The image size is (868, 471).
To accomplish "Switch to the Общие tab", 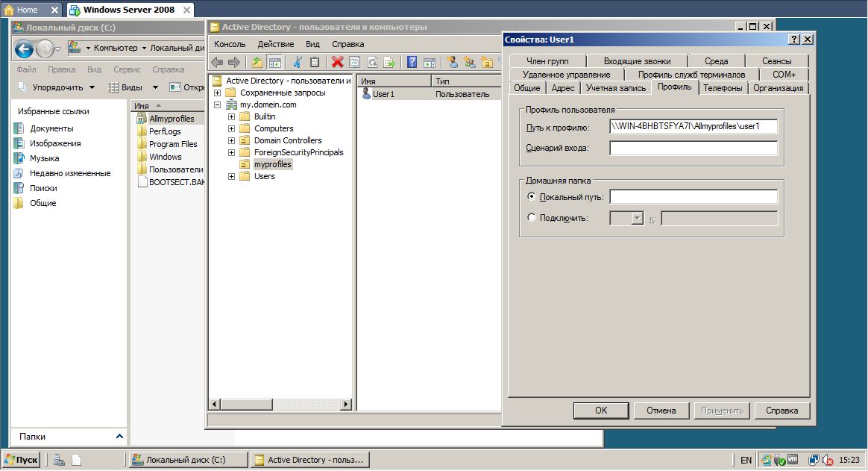I will tap(527, 88).
